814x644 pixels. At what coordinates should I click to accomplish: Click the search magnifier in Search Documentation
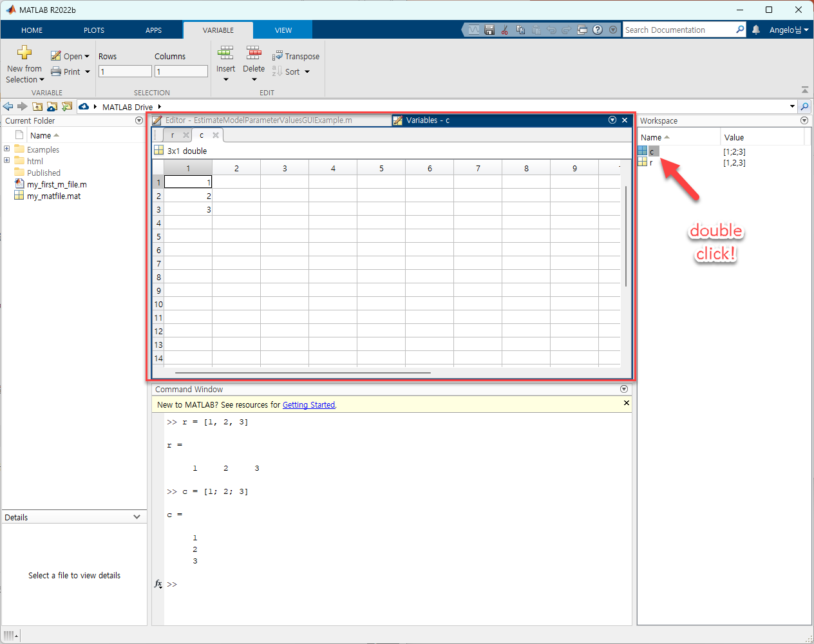point(740,30)
